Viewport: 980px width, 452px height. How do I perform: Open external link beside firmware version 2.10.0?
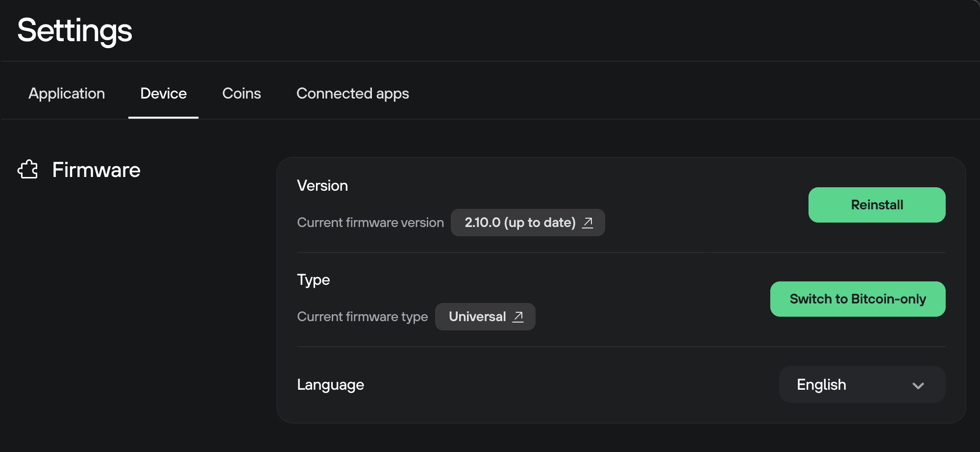click(x=588, y=222)
